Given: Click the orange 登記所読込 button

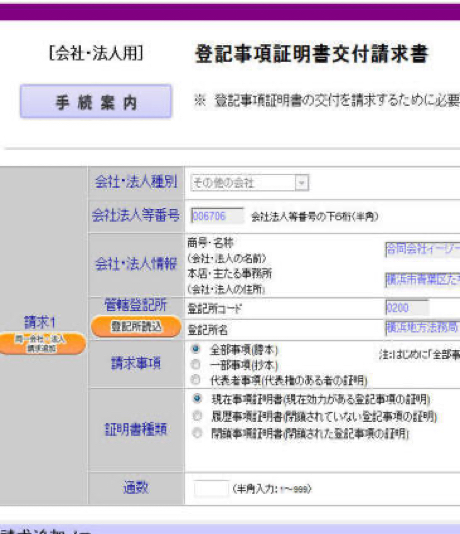Looking at the screenshot, I should coord(136,327).
